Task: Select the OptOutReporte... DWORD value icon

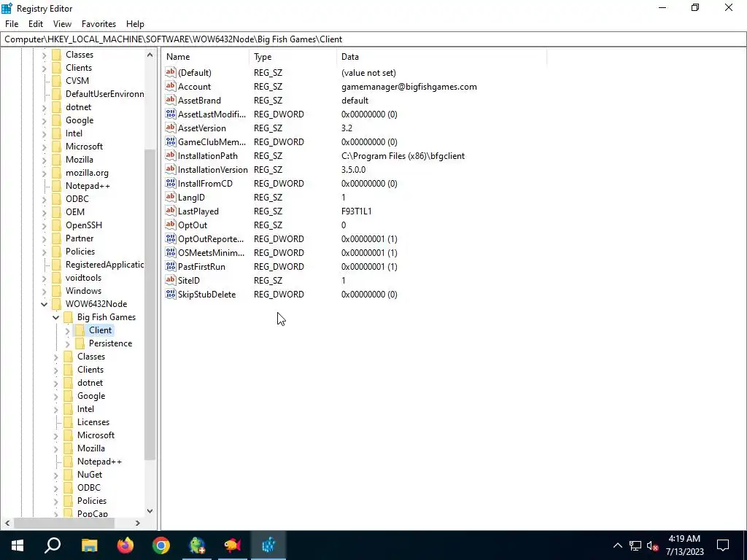Action: pyautogui.click(x=171, y=238)
